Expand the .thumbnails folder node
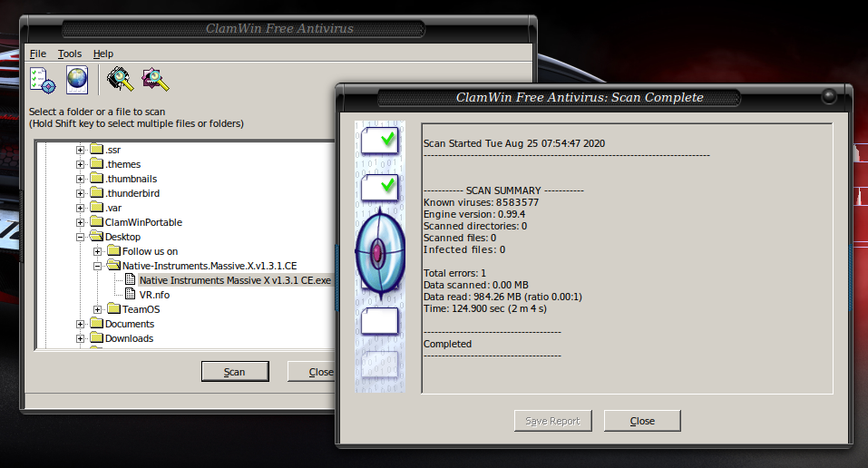 [x=80, y=179]
